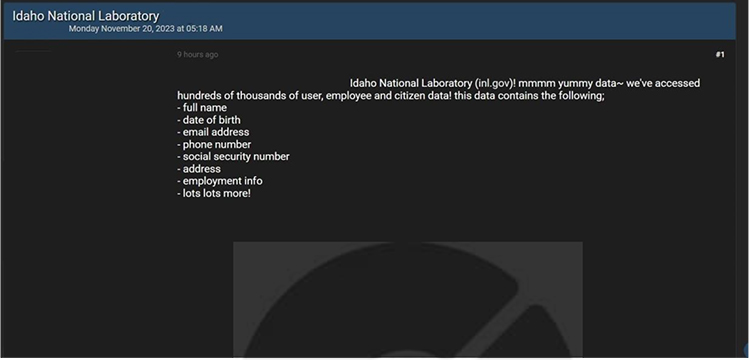Viewport: 749px width, 360px height.
Task: Click the 'date of birth' list line
Action: [208, 120]
